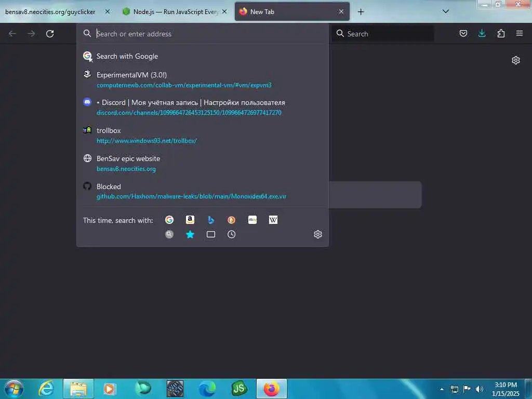Open the Discord account settings suggestion
The image size is (532, 399).
click(203, 107)
